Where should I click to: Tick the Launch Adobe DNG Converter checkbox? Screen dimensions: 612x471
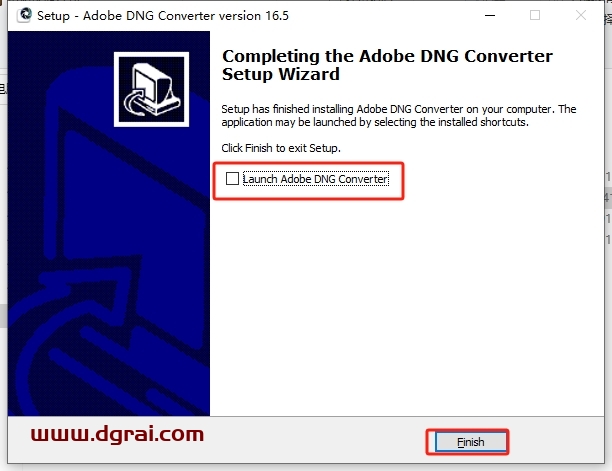(232, 179)
